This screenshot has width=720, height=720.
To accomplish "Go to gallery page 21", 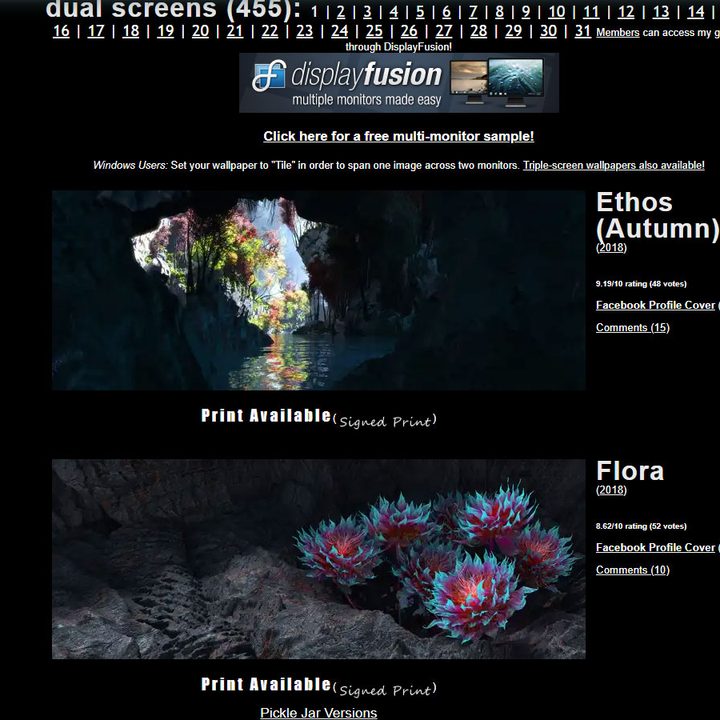I will [235, 31].
